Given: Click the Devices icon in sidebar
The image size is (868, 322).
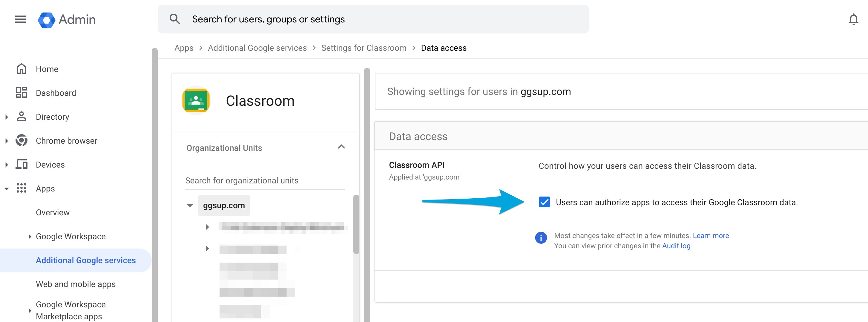Looking at the screenshot, I should click(x=22, y=164).
